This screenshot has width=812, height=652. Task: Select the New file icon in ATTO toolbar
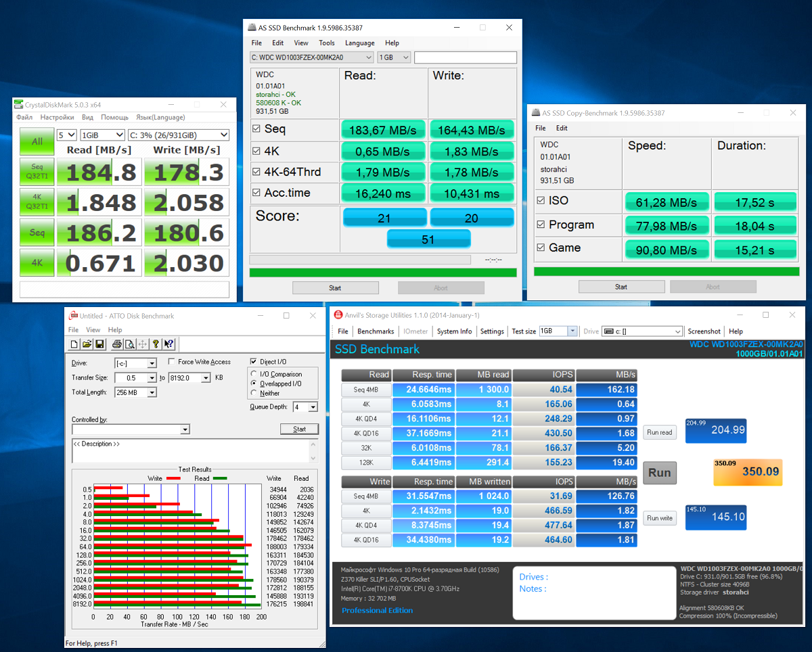pos(74,344)
